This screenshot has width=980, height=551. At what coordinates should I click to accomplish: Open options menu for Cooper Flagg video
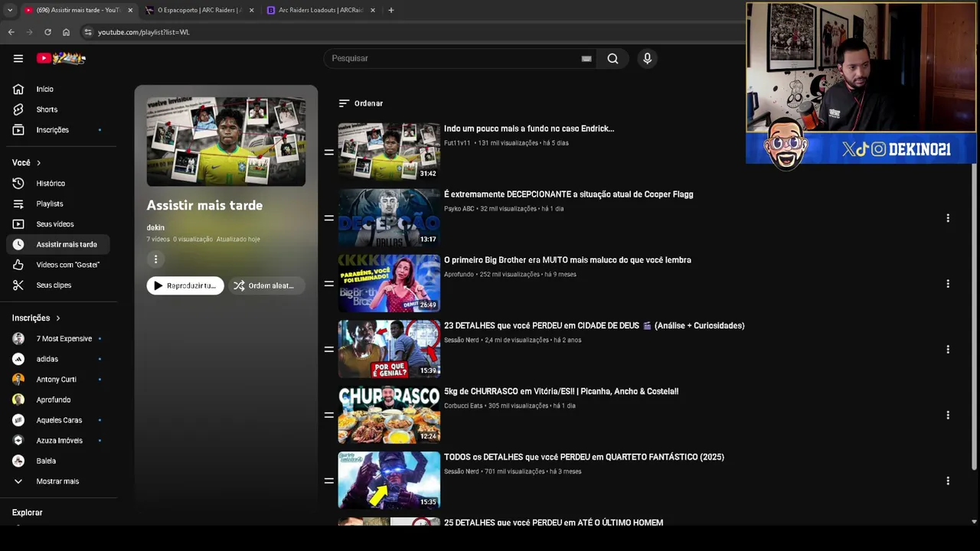click(x=948, y=218)
